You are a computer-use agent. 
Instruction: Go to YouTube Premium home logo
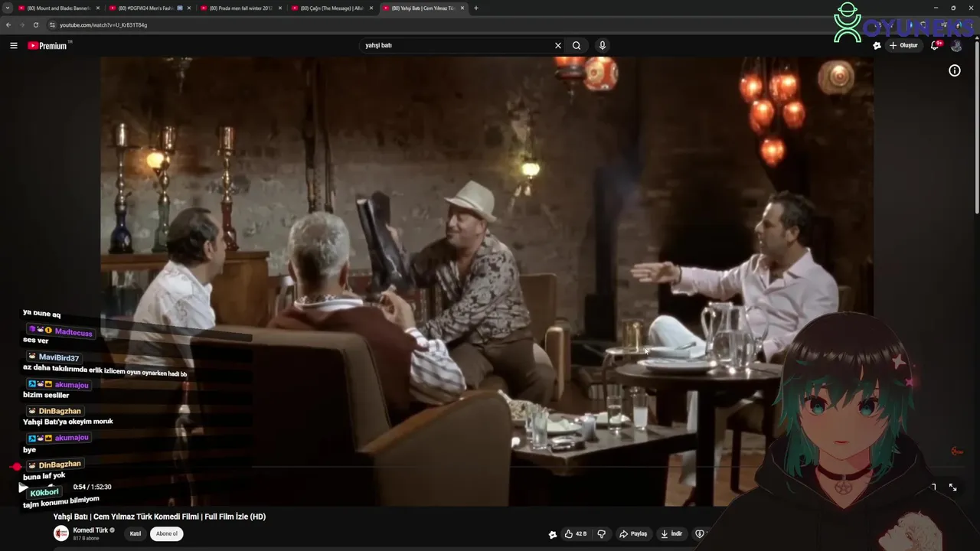(x=48, y=46)
